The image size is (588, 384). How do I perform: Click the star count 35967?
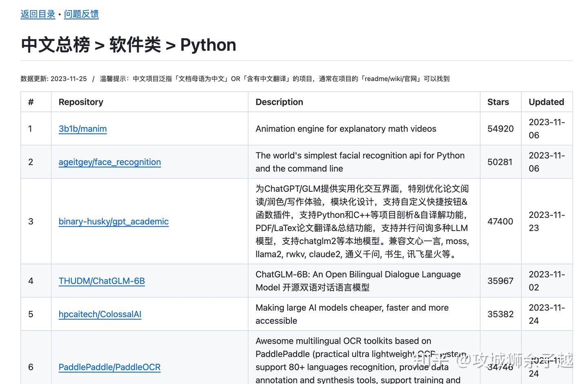point(500,281)
